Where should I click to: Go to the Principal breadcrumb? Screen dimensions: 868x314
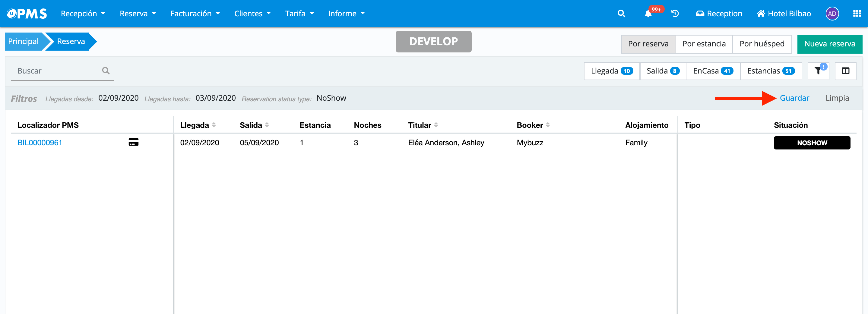23,41
